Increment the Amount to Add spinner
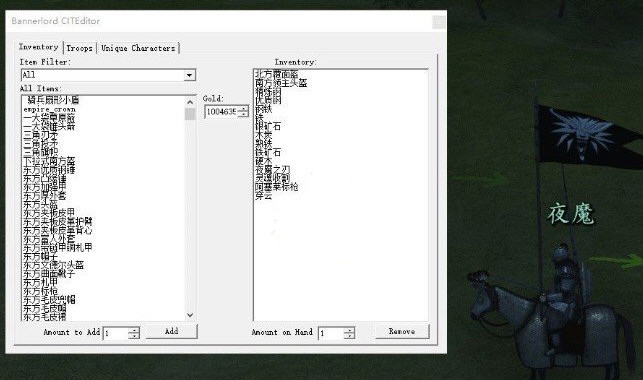This screenshot has height=380, width=643. tap(134, 330)
